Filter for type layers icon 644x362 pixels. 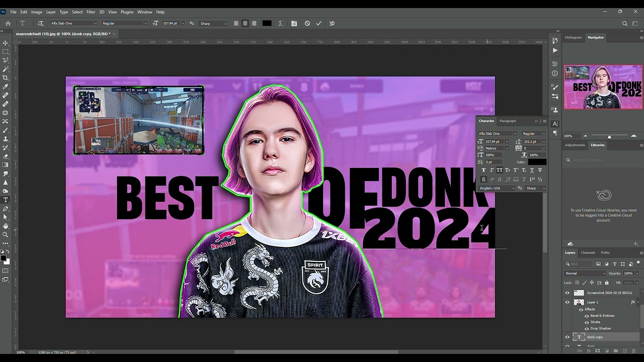(614, 264)
